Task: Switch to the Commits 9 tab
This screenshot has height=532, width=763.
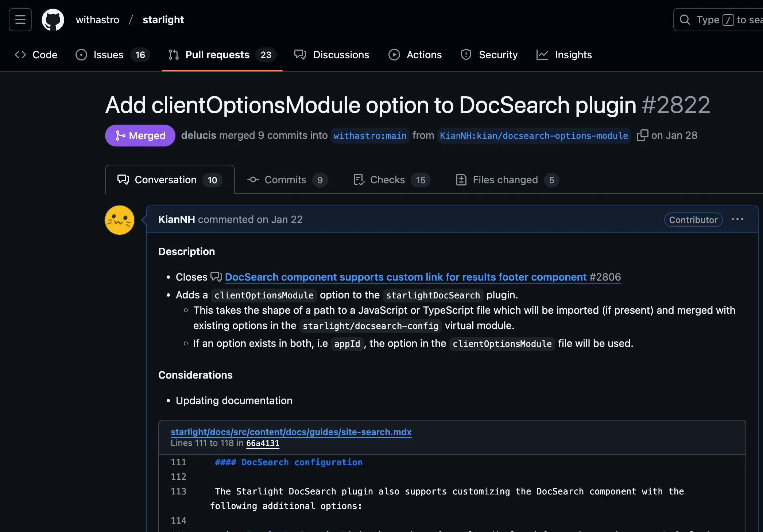Action: click(x=288, y=180)
